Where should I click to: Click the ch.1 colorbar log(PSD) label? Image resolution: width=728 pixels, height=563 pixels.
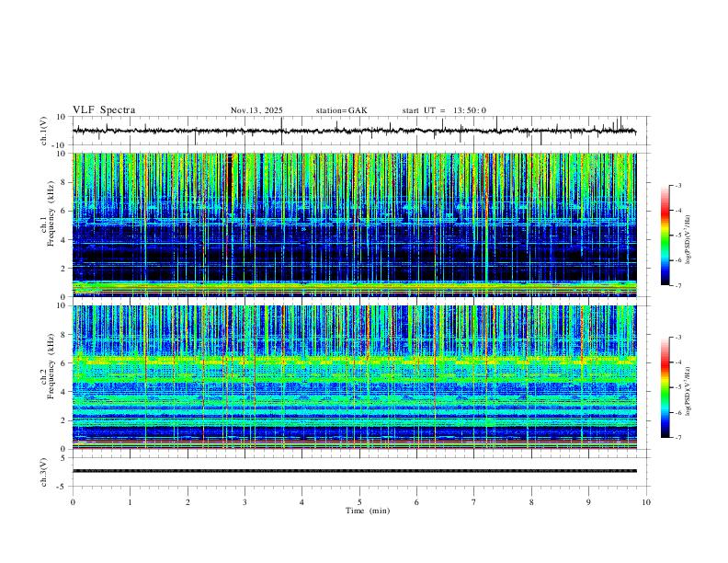click(x=688, y=239)
